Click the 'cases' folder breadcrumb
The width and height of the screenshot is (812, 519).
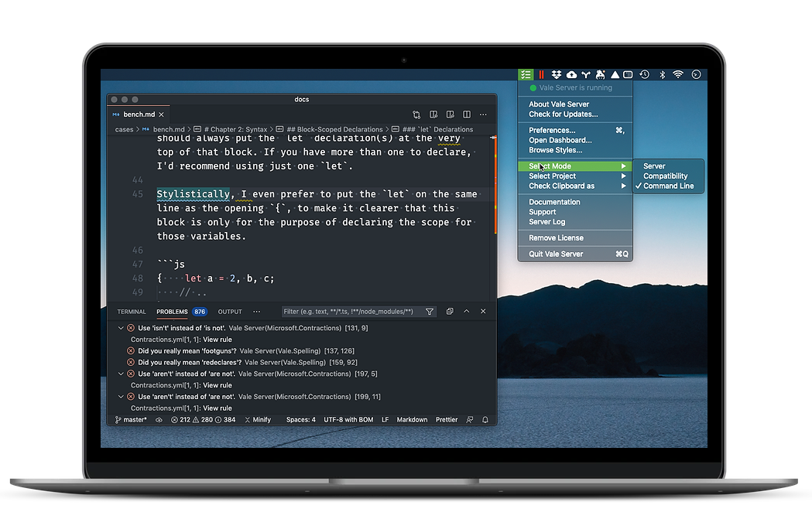coord(124,129)
